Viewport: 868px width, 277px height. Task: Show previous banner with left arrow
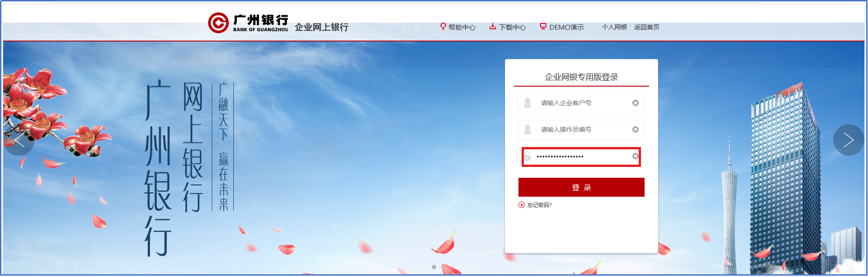19,140
